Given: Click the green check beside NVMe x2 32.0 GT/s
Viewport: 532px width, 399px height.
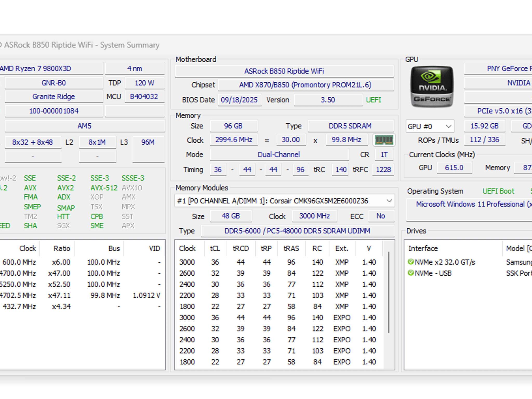Looking at the screenshot, I should pos(411,262).
